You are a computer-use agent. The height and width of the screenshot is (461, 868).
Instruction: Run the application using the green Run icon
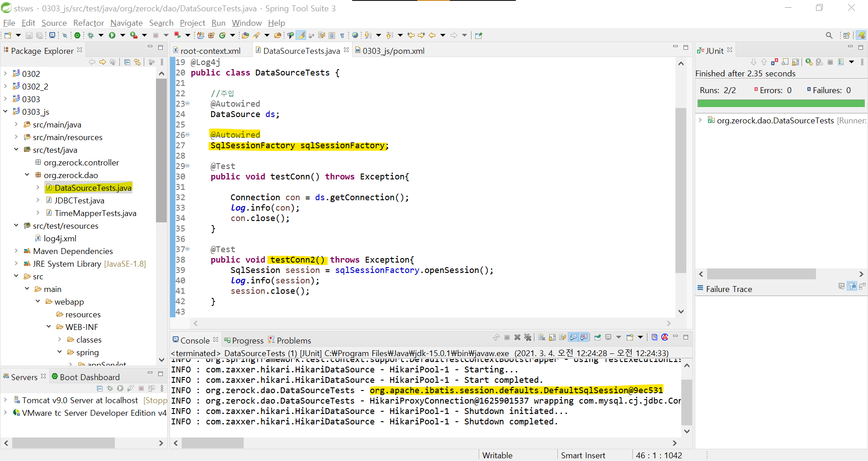click(112, 35)
